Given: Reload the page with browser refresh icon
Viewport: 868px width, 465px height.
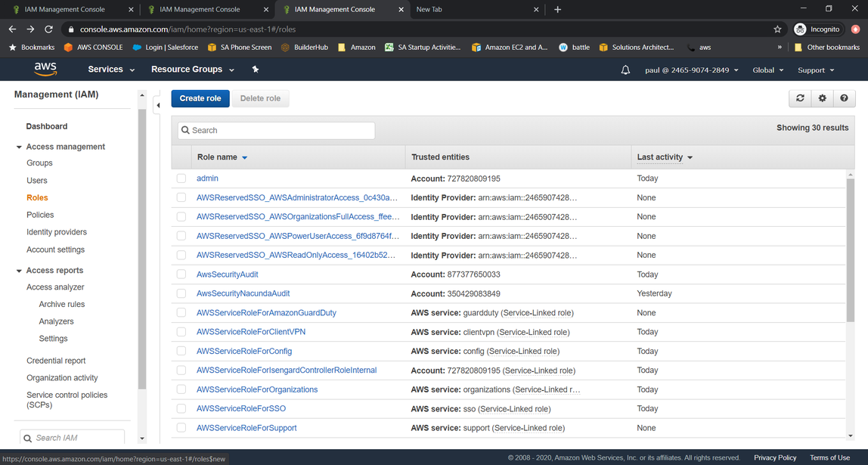Looking at the screenshot, I should click(48, 29).
